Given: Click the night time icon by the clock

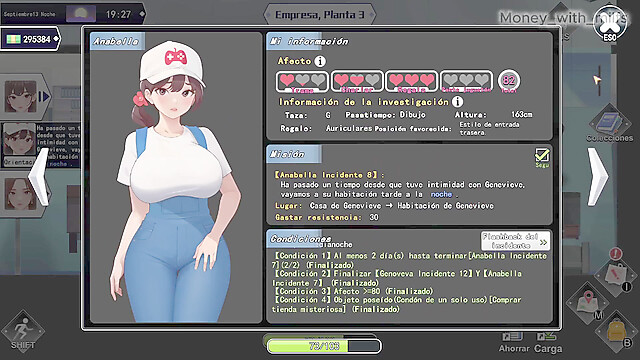Looking at the screenshot, I should click(81, 14).
